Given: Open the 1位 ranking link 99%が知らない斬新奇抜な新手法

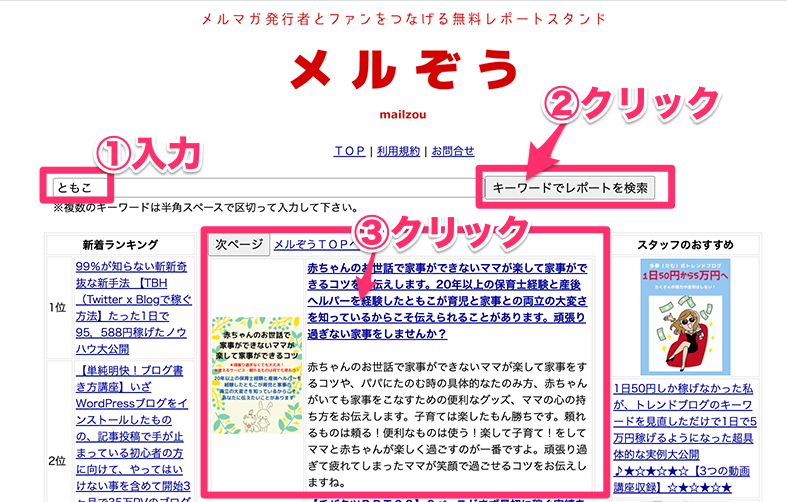Looking at the screenshot, I should tap(134, 308).
